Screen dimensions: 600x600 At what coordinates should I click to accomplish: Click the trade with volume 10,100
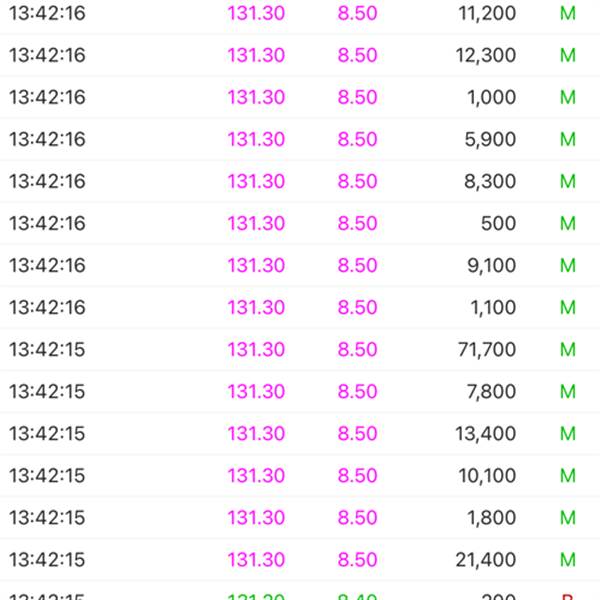coord(300,476)
